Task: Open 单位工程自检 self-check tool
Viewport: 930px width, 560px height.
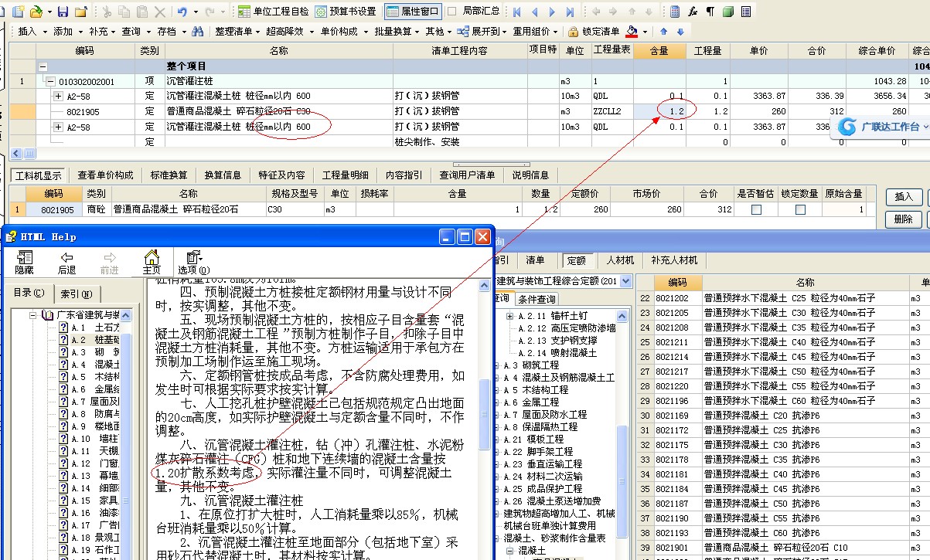Action: pos(273,12)
